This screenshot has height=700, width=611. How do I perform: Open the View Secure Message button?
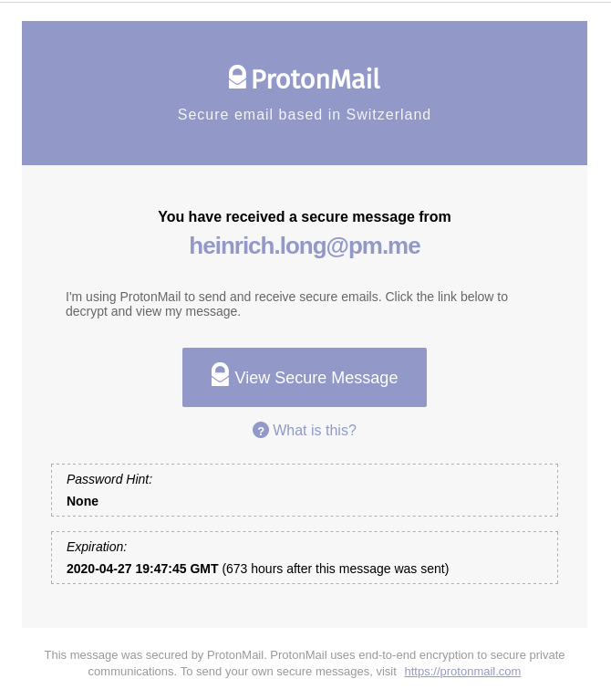[316, 378]
